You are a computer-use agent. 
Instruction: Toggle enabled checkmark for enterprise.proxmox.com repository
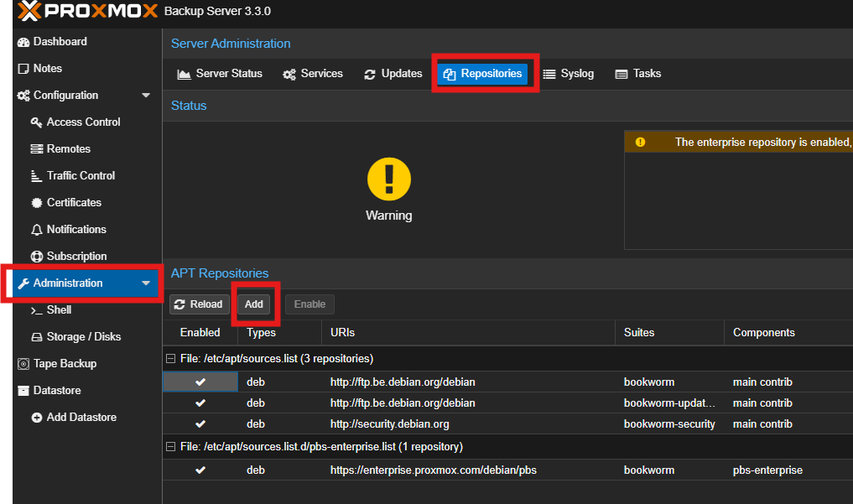coord(200,470)
